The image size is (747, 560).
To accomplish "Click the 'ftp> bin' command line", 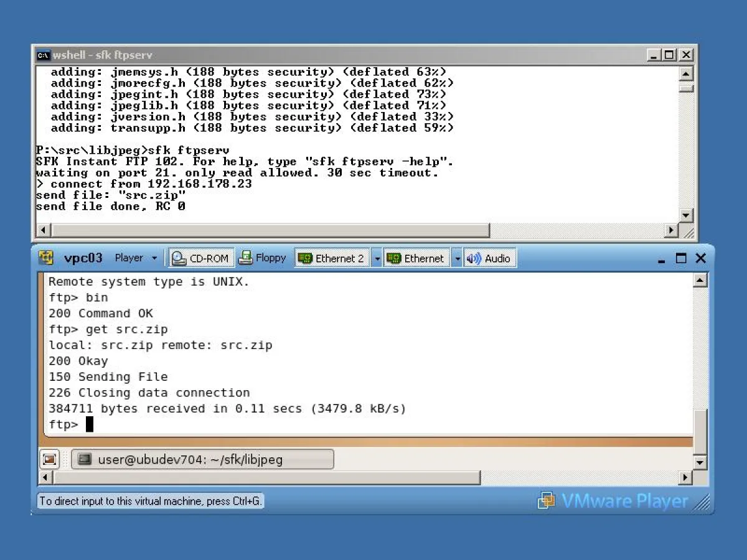I will 78,297.
